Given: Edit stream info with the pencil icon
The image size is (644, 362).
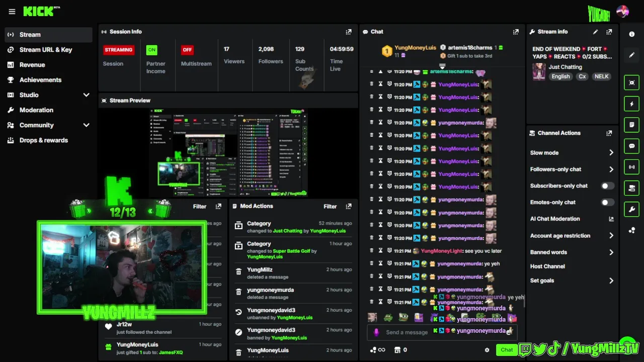Looking at the screenshot, I should point(595,32).
